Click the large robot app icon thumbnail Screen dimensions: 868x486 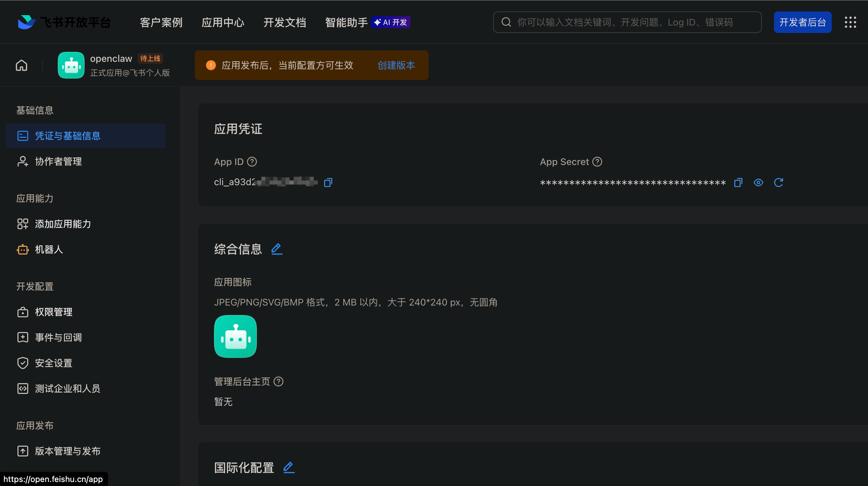(x=235, y=336)
